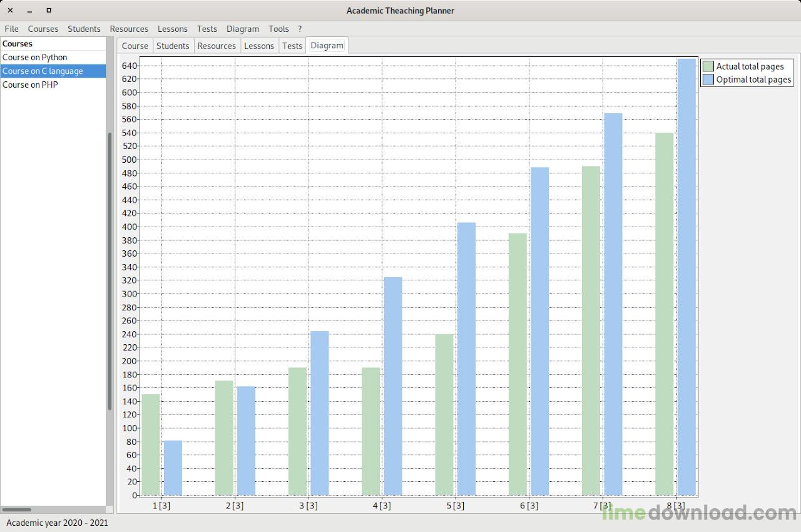
Task: Click the green bar for week 6
Action: [518, 364]
